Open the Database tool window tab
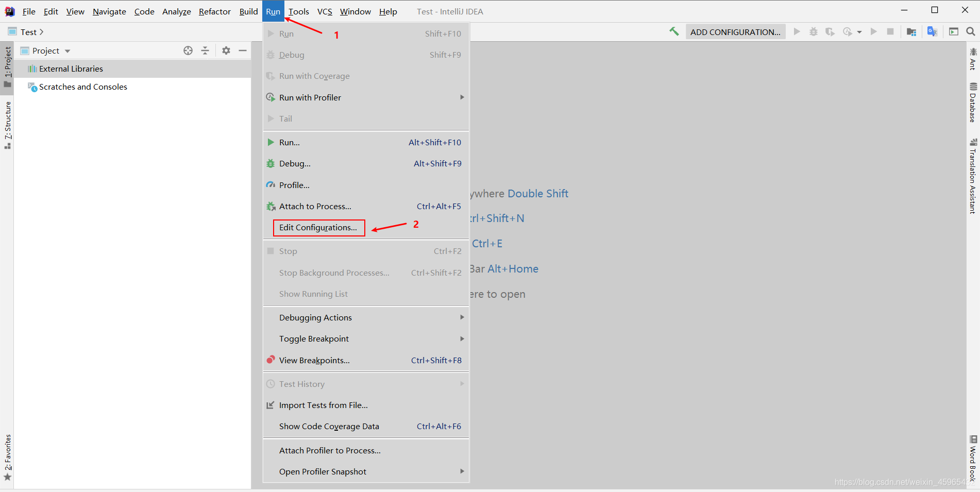Screen dimensions: 980x492 tap(973, 103)
